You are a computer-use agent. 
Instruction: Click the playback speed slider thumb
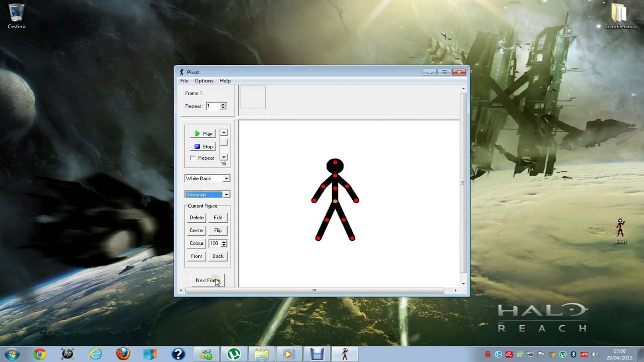click(224, 142)
